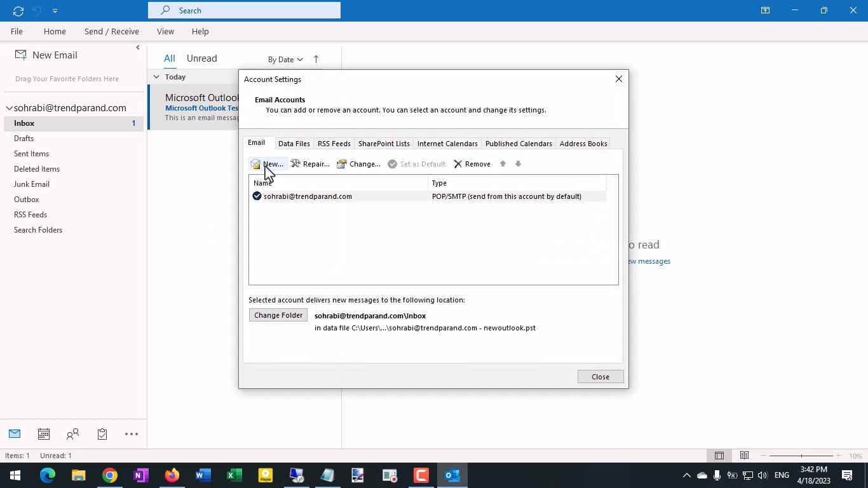Open the View ribbon tab

[165, 31]
